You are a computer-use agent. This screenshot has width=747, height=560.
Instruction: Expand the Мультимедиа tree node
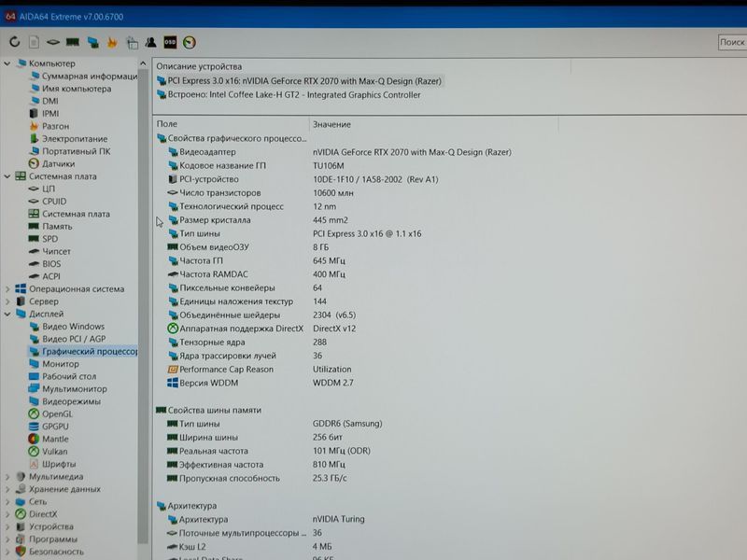pyautogui.click(x=7, y=476)
